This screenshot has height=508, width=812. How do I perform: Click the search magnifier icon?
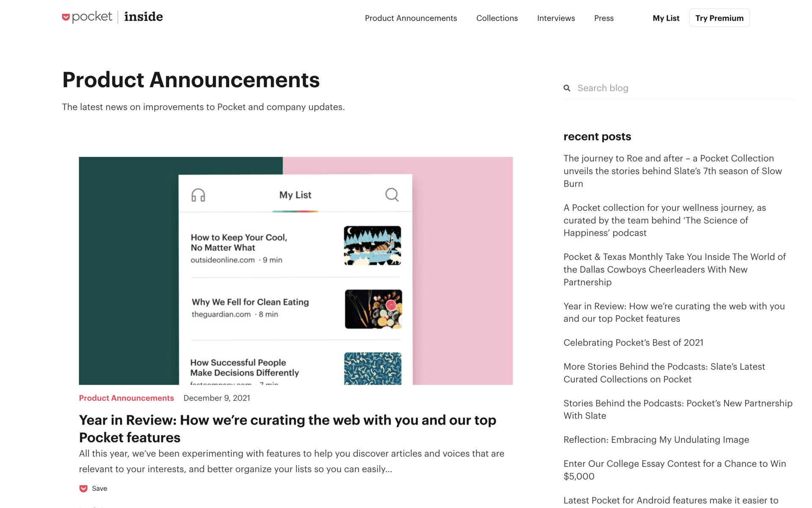point(567,88)
